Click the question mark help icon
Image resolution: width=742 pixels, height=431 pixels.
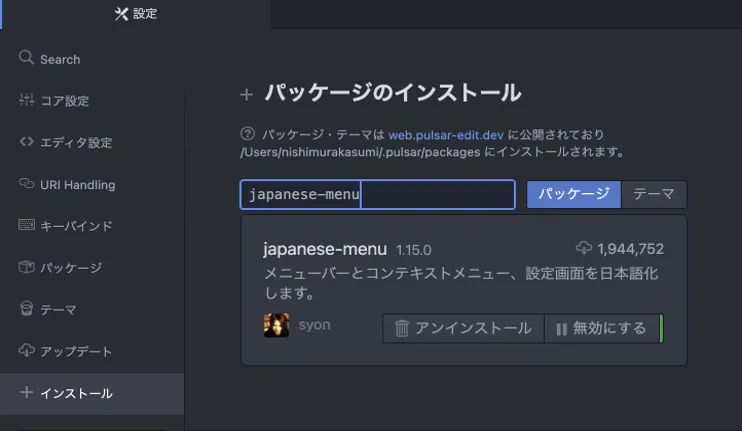(247, 134)
